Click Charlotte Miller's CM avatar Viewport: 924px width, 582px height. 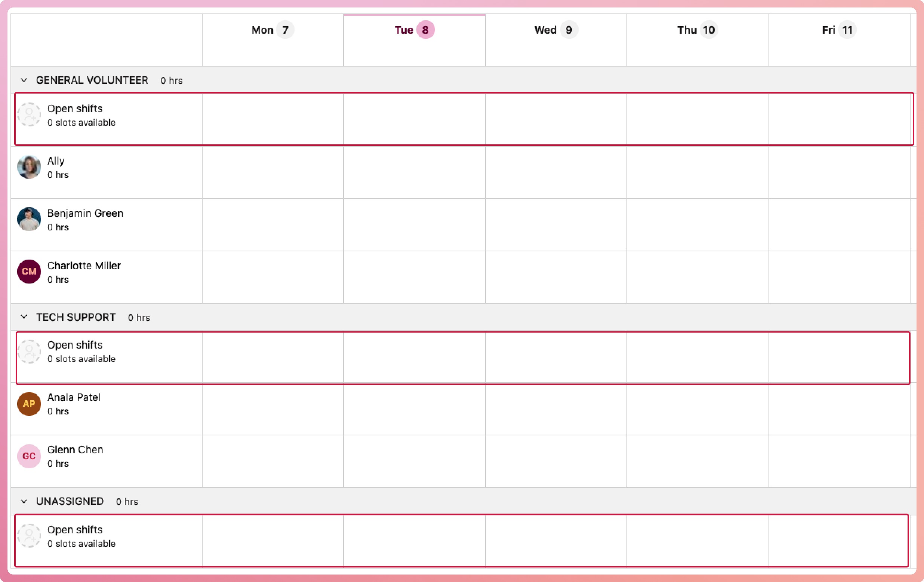(x=29, y=272)
